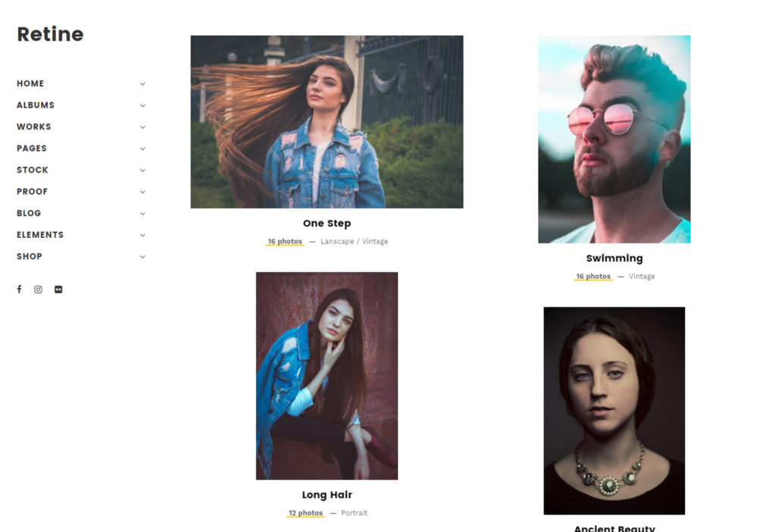
Task: Click the Vintage category under One Step
Action: point(375,242)
